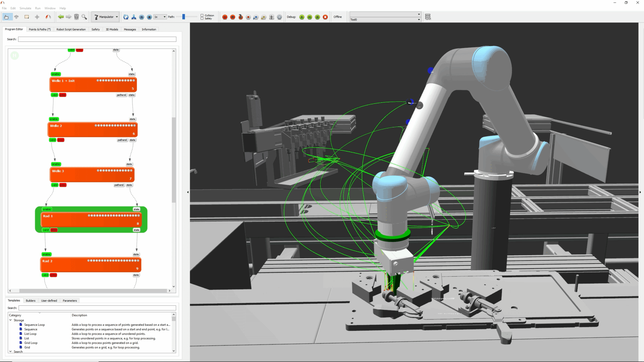Click the Safety tab in top panel
The image size is (644, 362).
click(x=96, y=29)
